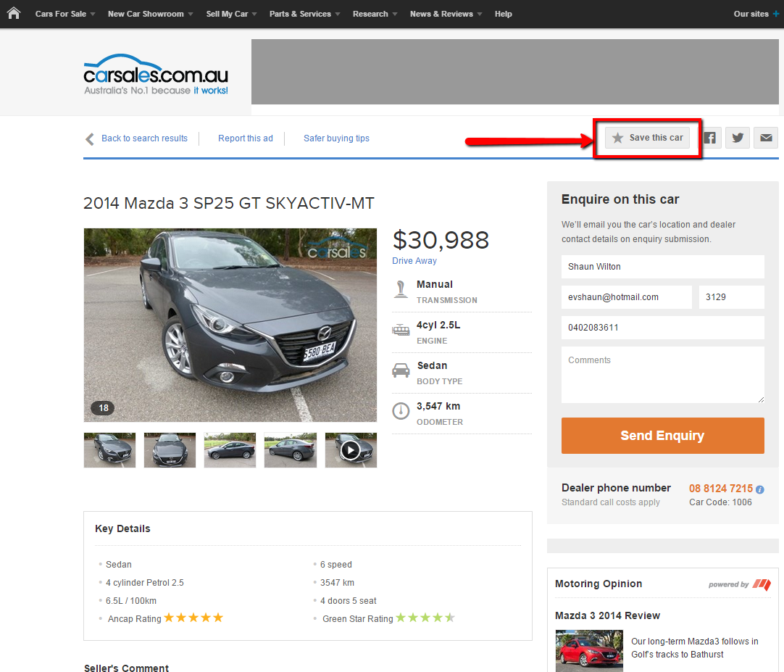The height and width of the screenshot is (672, 784).
Task: Click the Green Star Rating stars
Action: click(x=425, y=618)
